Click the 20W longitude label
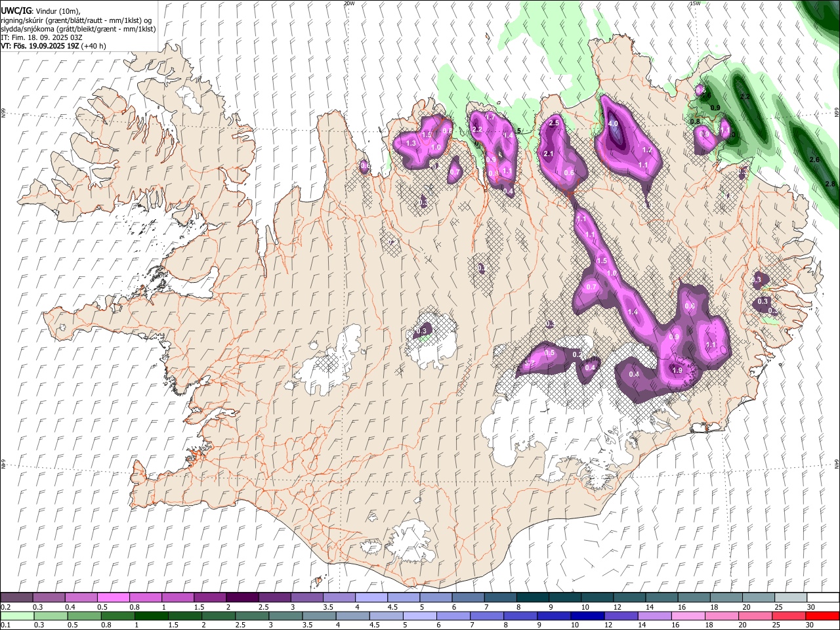The width and height of the screenshot is (840, 630). pyautogui.click(x=349, y=3)
